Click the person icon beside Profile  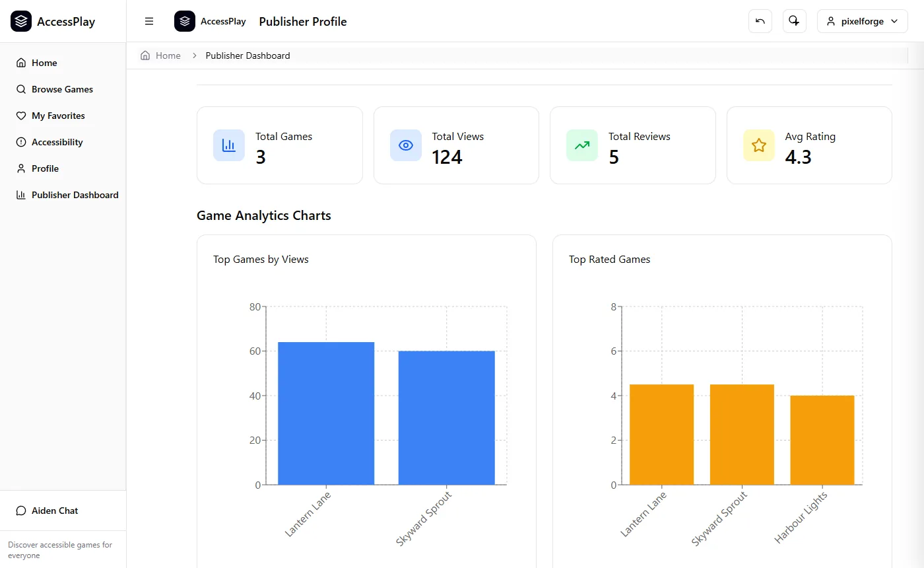click(x=21, y=168)
